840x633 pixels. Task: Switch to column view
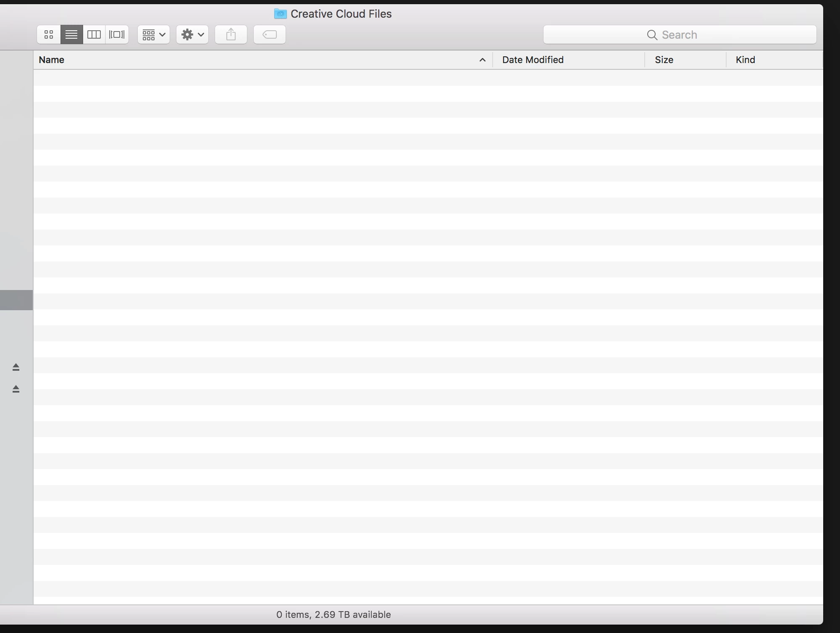click(94, 34)
